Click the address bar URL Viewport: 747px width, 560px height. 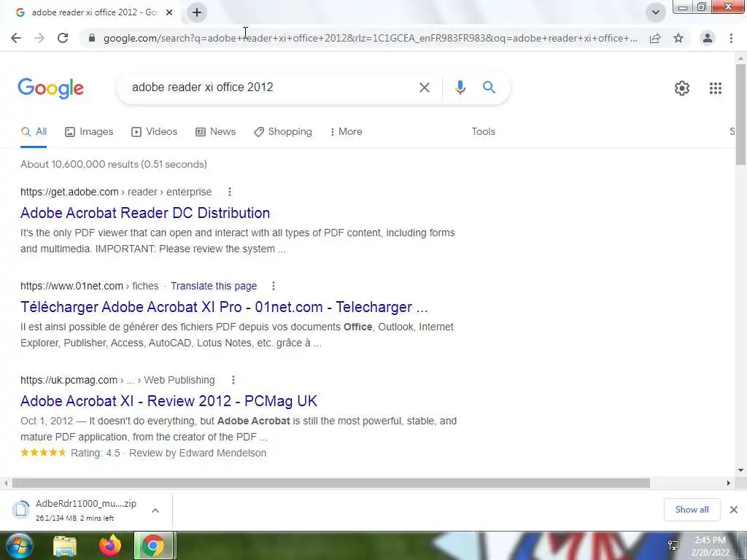coord(370,38)
